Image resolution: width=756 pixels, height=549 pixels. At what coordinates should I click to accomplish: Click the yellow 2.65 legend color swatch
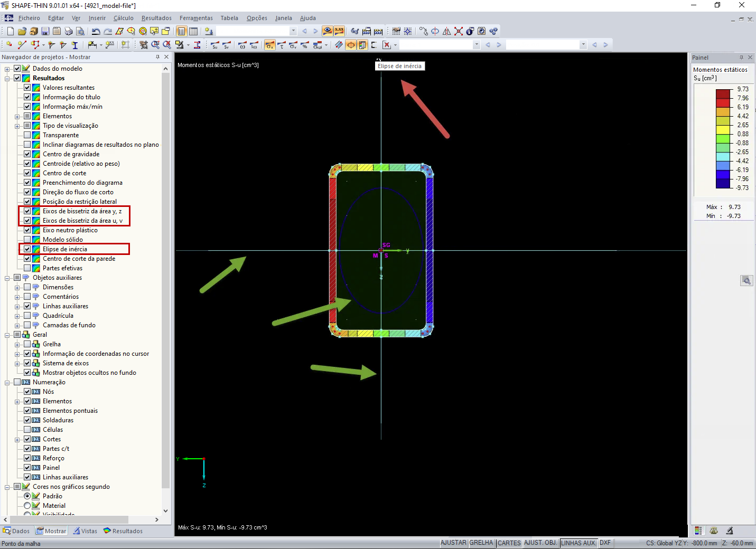723,130
